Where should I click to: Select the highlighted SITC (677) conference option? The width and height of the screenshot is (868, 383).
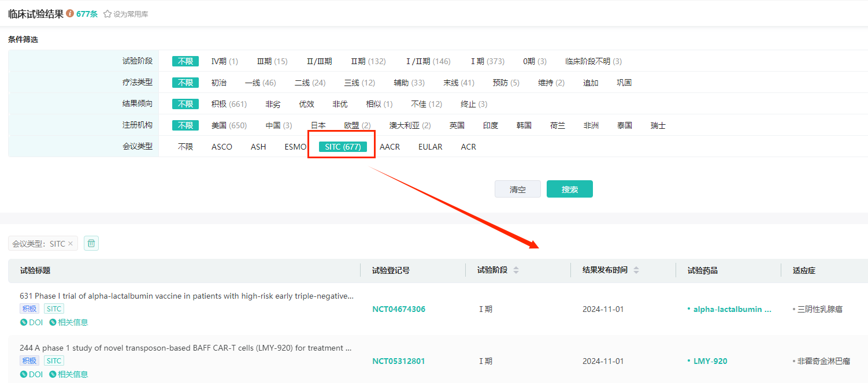coord(343,147)
